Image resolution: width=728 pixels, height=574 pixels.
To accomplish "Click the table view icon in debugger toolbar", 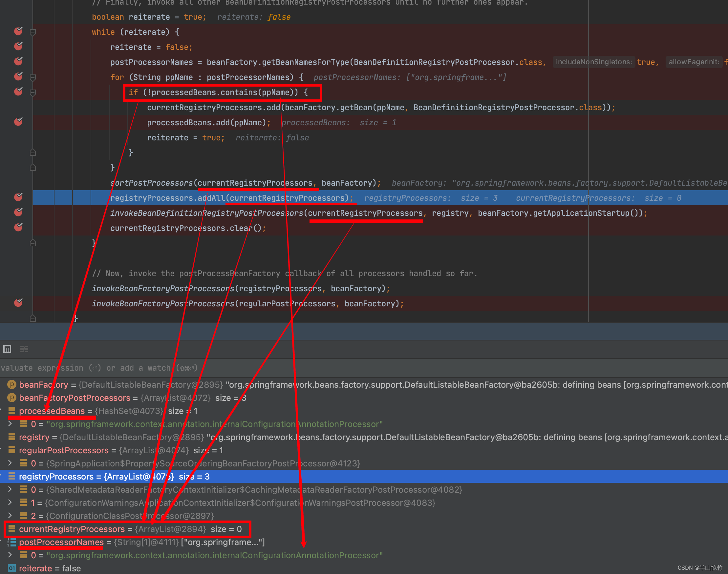I will click(8, 349).
